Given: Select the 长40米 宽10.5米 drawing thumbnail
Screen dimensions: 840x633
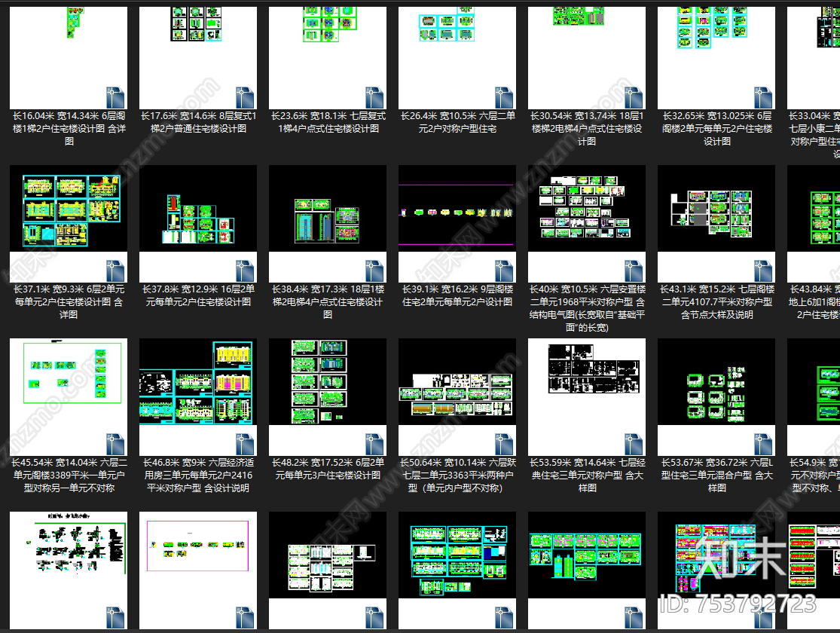Looking at the screenshot, I should click(587, 224).
